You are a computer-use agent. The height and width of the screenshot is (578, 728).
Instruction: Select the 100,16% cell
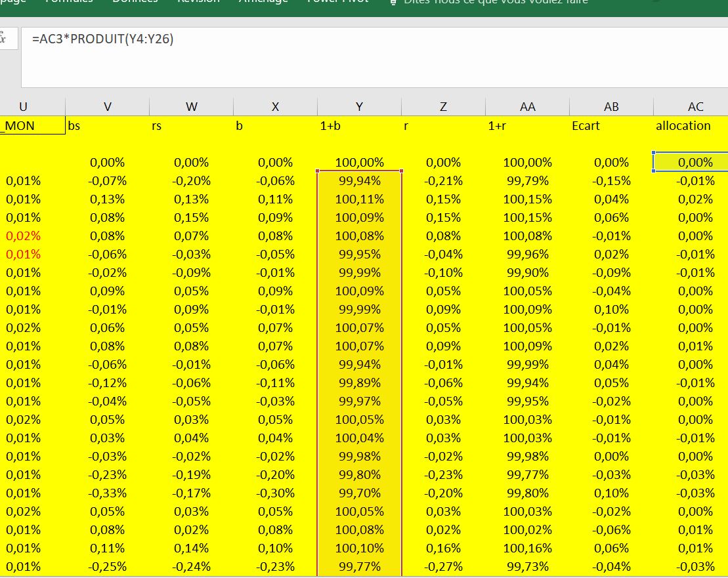tap(527, 548)
